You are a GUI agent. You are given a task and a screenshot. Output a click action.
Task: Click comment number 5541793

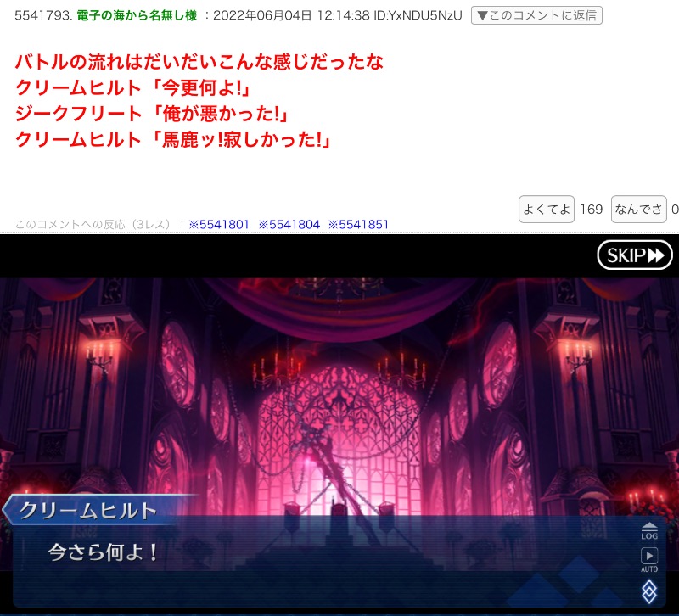pos(42,15)
